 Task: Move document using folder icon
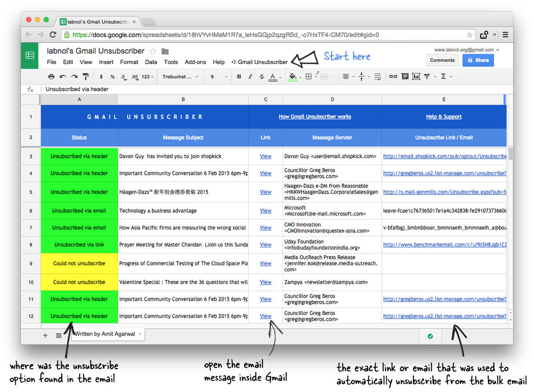pos(165,51)
